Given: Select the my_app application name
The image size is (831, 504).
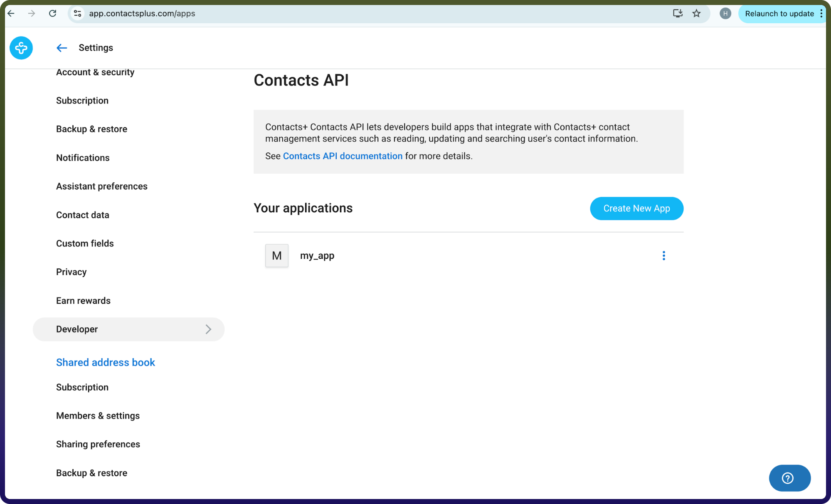Looking at the screenshot, I should [x=317, y=256].
